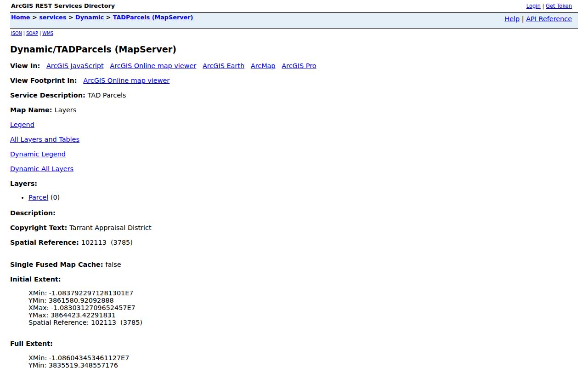
Task: Select Full Extent XMin value -1.086043453461127E7
Action: pos(89,357)
